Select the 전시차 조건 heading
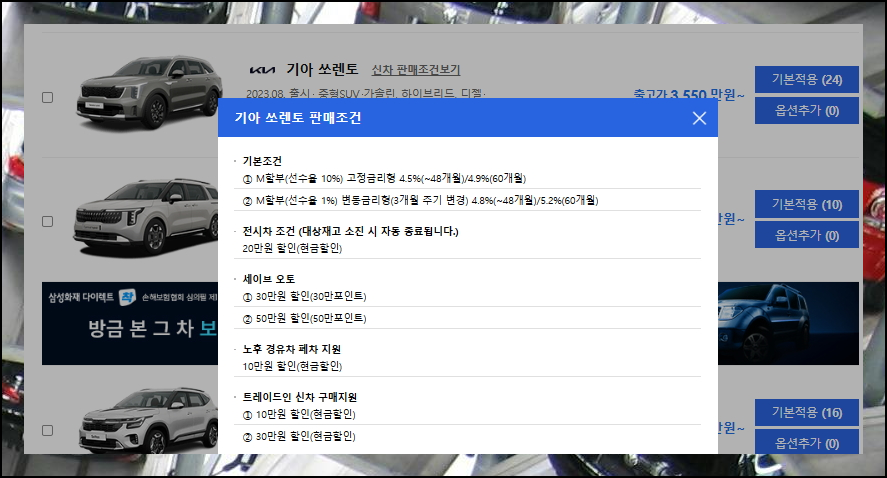Screen dimensions: 887x478 pos(350,231)
